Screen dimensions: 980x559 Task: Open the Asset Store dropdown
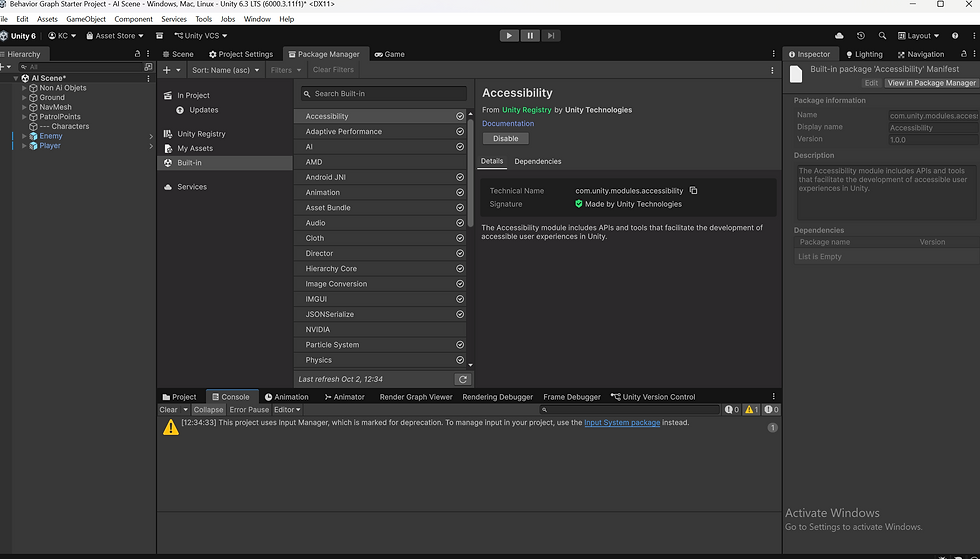coord(115,36)
